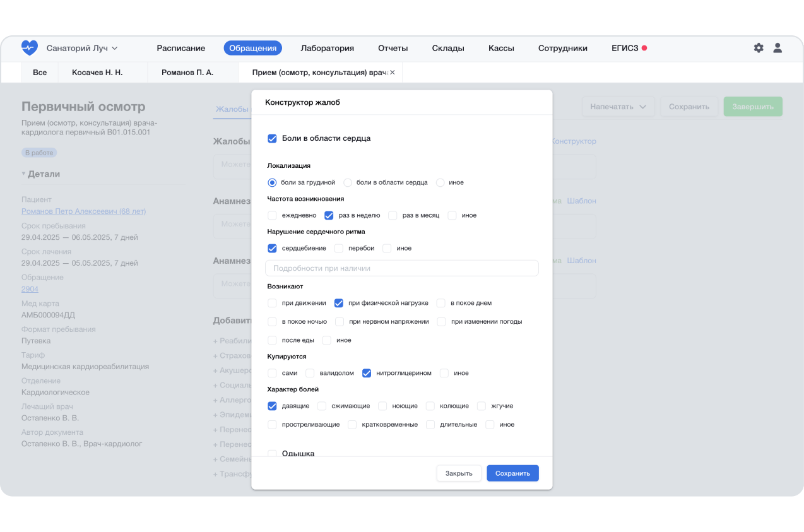804x532 pixels.
Task: Uncheck the Боли в области сердца checkbox
Action: click(273, 139)
